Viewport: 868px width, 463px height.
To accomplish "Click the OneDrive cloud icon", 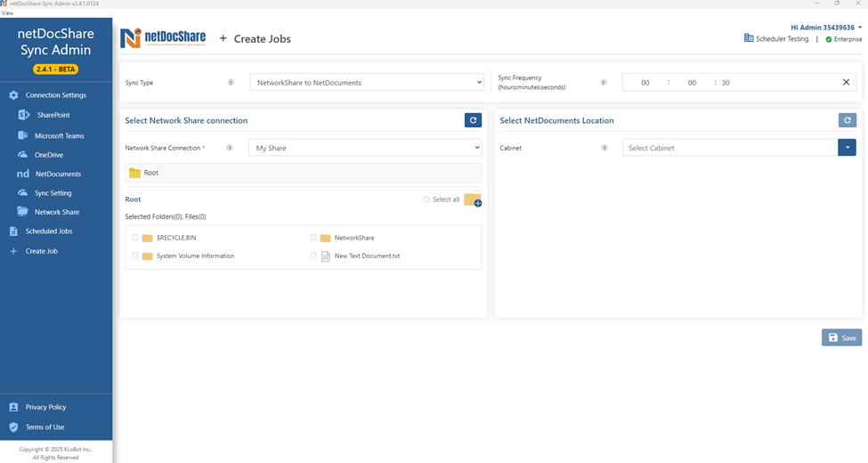I will tap(22, 155).
